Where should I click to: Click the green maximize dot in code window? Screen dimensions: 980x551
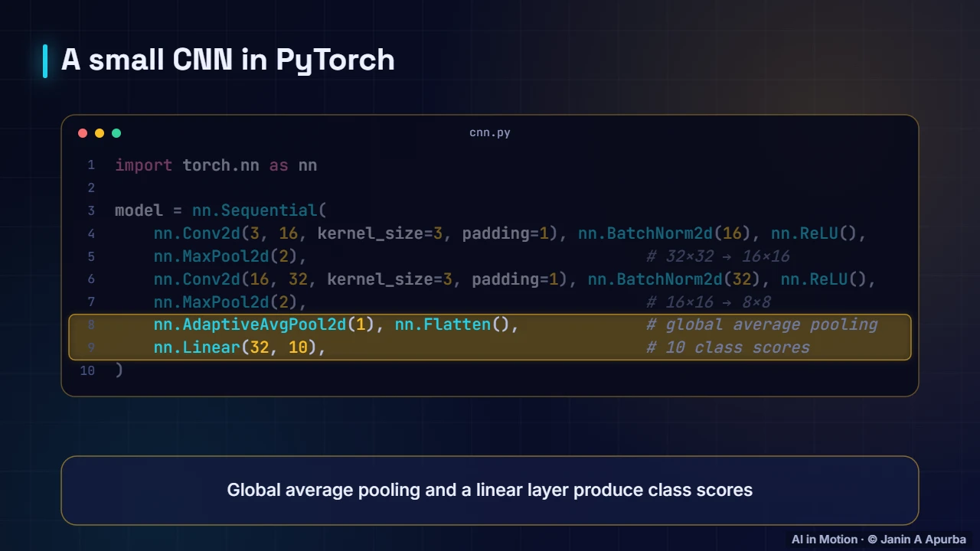(x=116, y=133)
